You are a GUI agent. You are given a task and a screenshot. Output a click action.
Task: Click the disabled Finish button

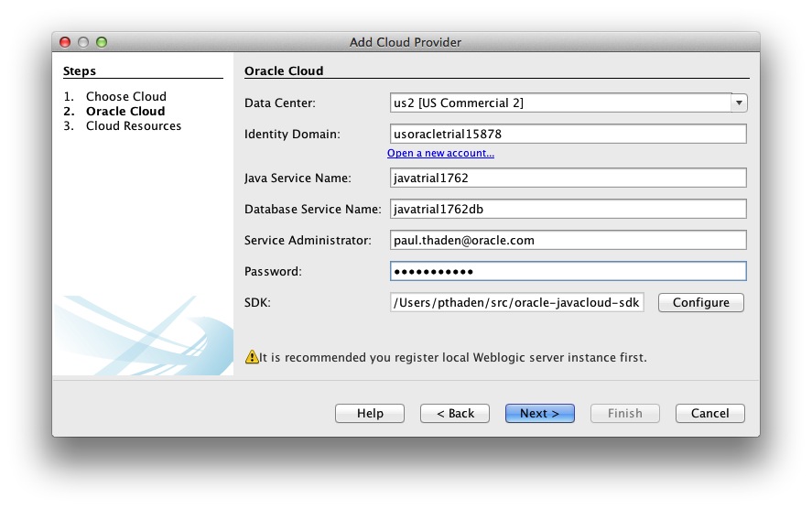[x=625, y=413]
